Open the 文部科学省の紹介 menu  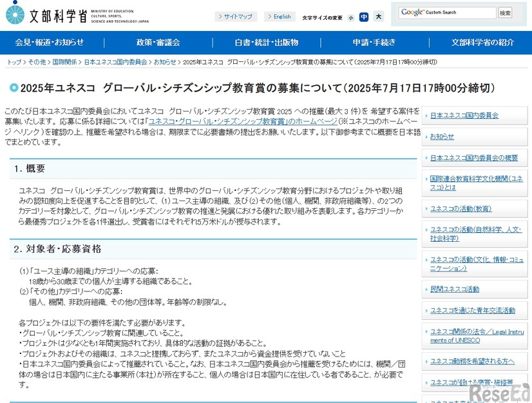[x=482, y=43]
